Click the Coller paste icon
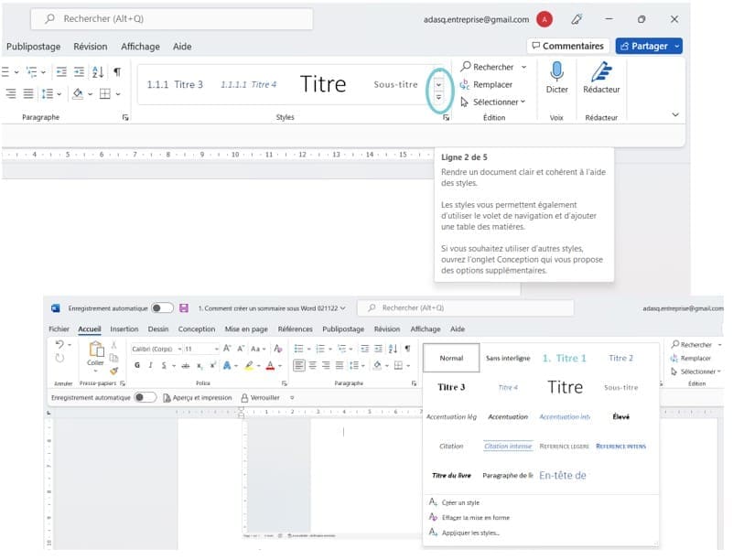This screenshot has width=733, height=560. (95, 350)
